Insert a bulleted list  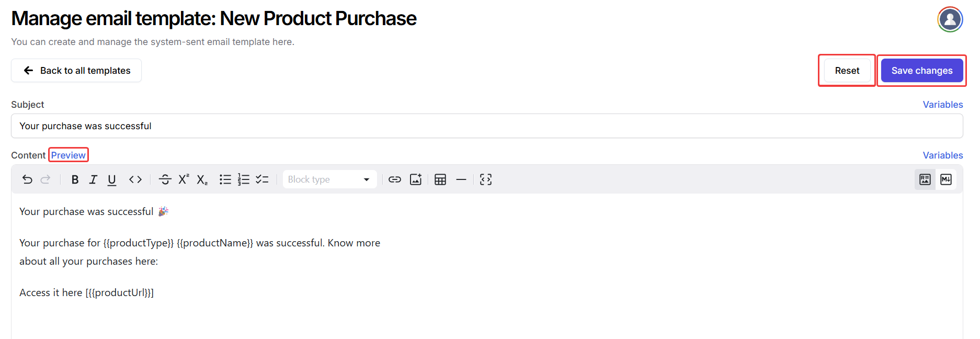(x=225, y=179)
